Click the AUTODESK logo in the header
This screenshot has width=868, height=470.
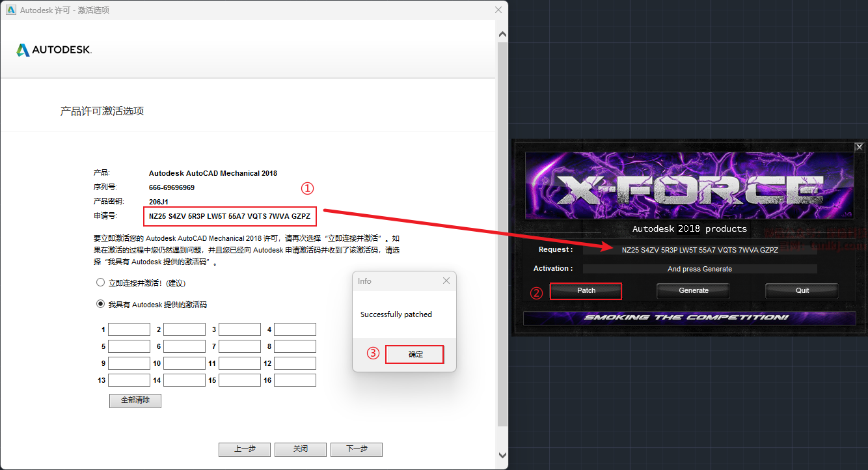[54, 50]
